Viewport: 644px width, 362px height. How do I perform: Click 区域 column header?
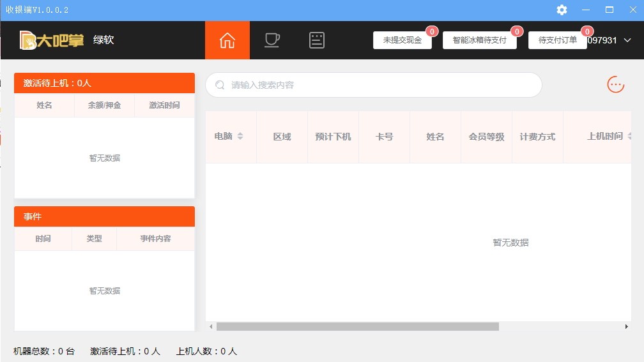point(282,137)
